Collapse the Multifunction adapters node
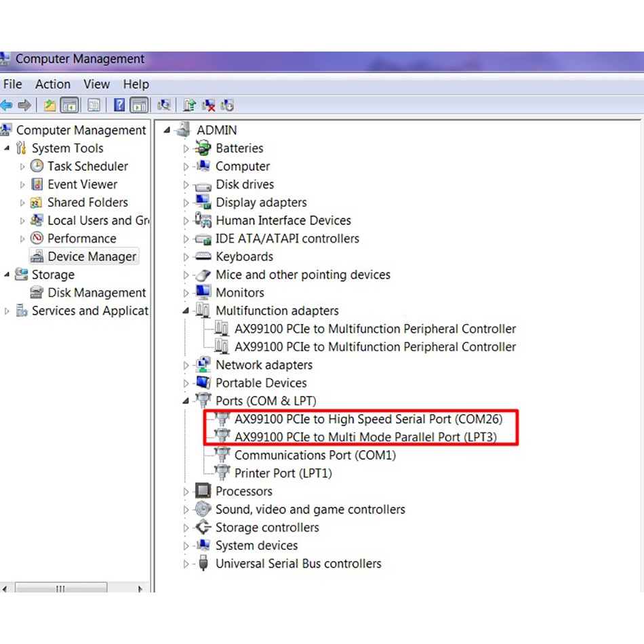Viewport: 644px width, 644px height. [x=186, y=311]
